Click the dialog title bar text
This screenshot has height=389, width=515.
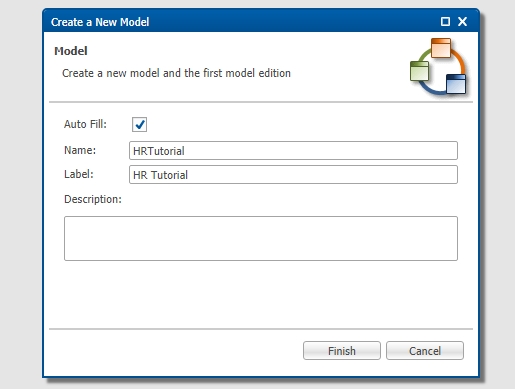(x=100, y=22)
